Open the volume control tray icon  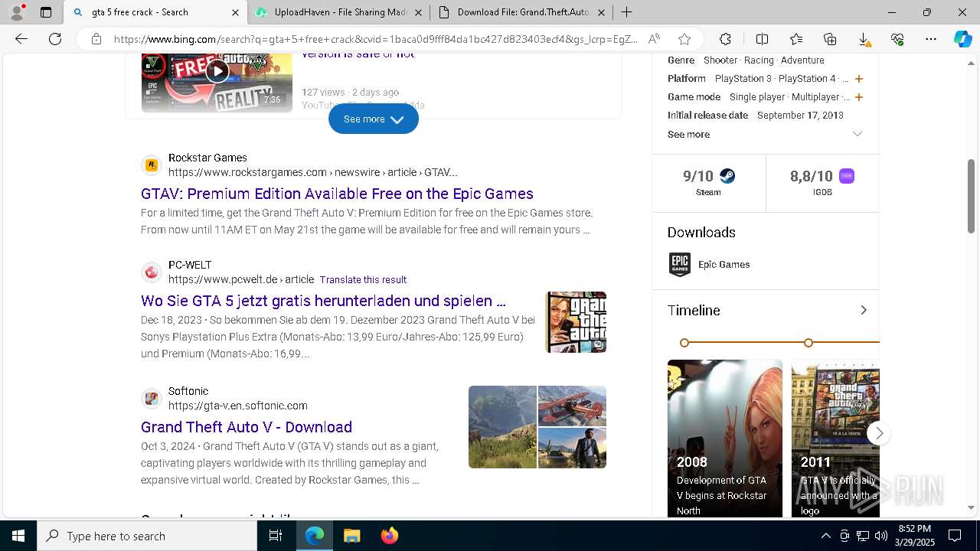(881, 536)
